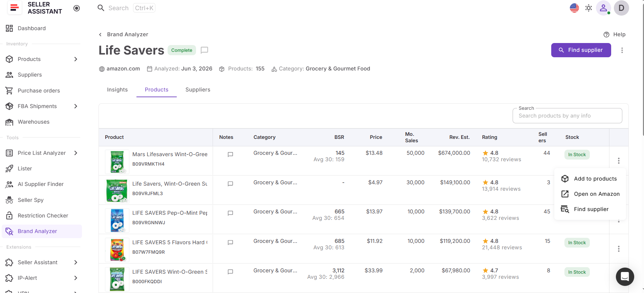Image resolution: width=644 pixels, height=293 pixels.
Task: Open notes for LIFE SAVERS Pep-O-Mint row
Action: pos(230,213)
